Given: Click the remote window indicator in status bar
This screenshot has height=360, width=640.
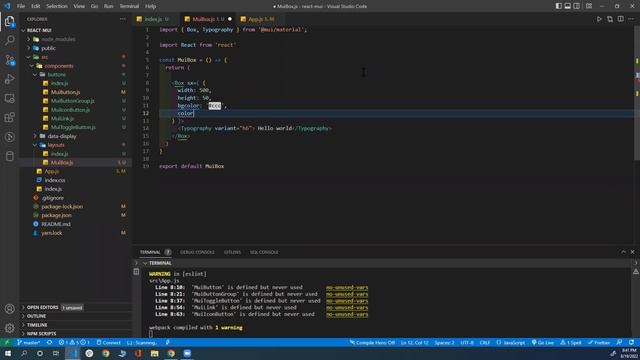Looking at the screenshot, I should pos(7,342).
